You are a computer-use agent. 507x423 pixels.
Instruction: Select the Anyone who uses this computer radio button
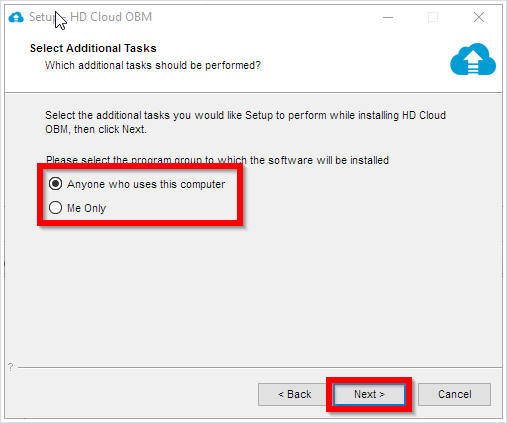[55, 184]
